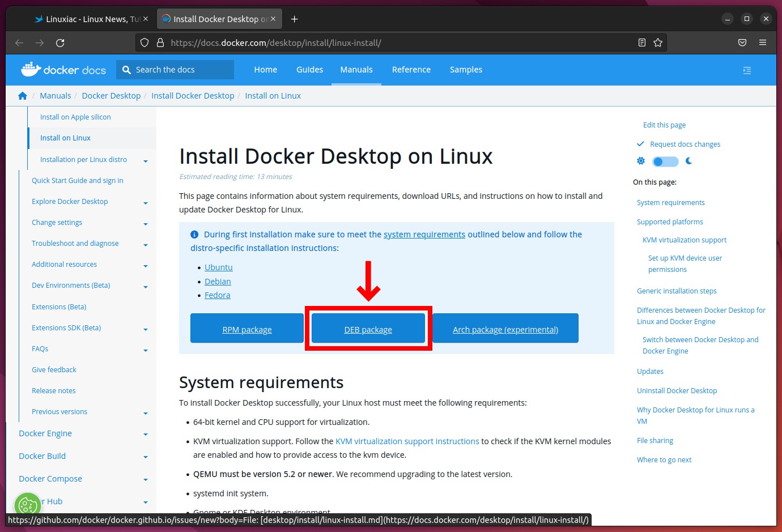Close the Linuxiac tab
Viewport: 782px width, 532px height.
[x=146, y=19]
